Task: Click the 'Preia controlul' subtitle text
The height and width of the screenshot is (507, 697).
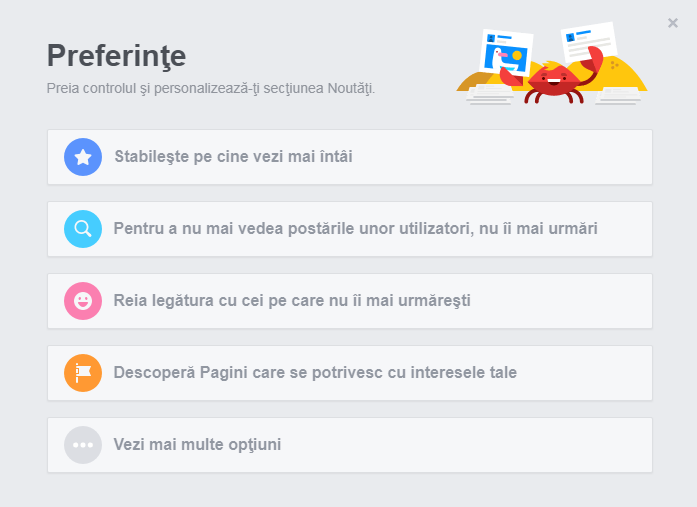Action: click(211, 88)
